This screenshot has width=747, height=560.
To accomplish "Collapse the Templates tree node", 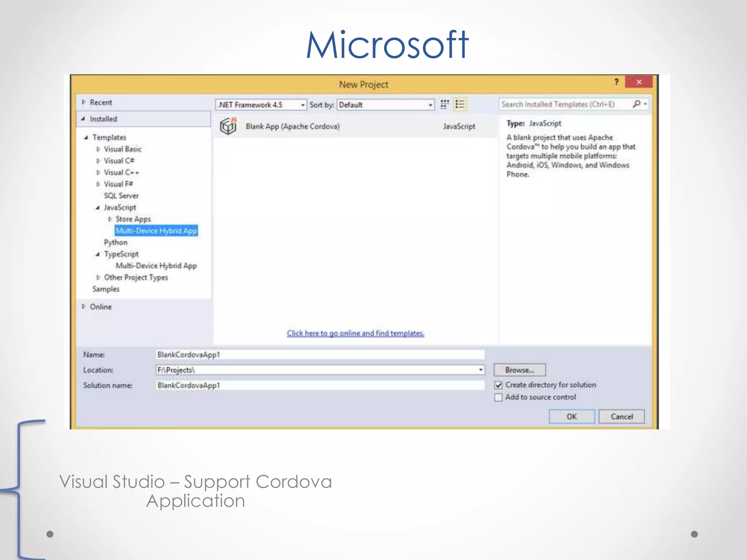I will [x=86, y=137].
